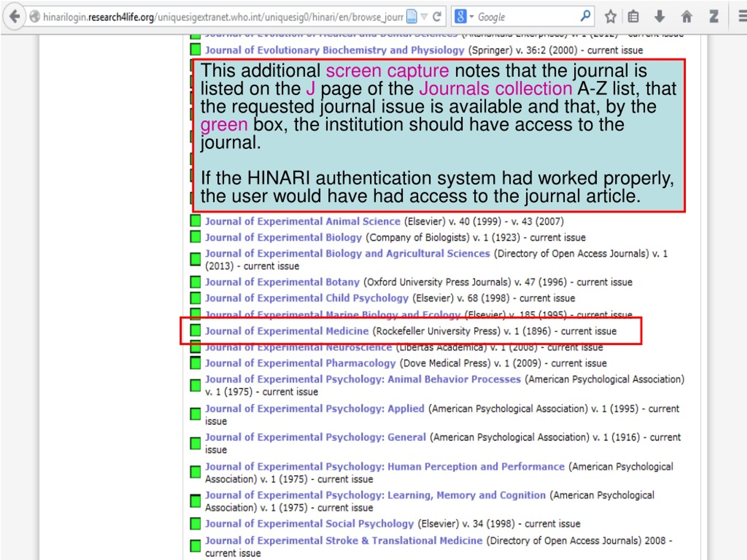Click text '(Oxford University Press Journals) v. 47 (1996)'

pyautogui.click(x=465, y=283)
